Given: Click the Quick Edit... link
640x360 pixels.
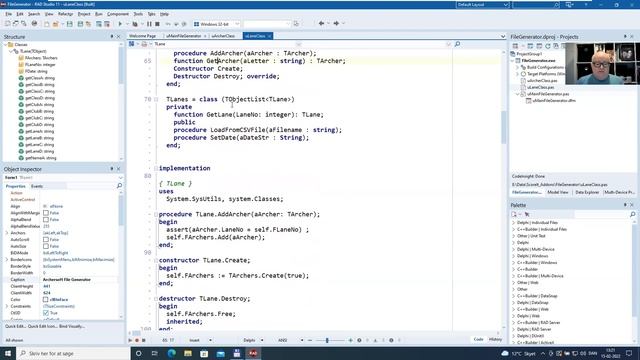Looking at the screenshot, I should pos(15,326).
